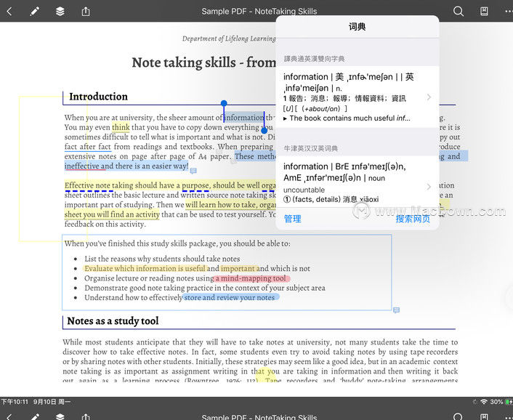Viewport: 513px width, 420px height.
Task: Open the bookmarks icon in top toolbar
Action: tap(484, 12)
